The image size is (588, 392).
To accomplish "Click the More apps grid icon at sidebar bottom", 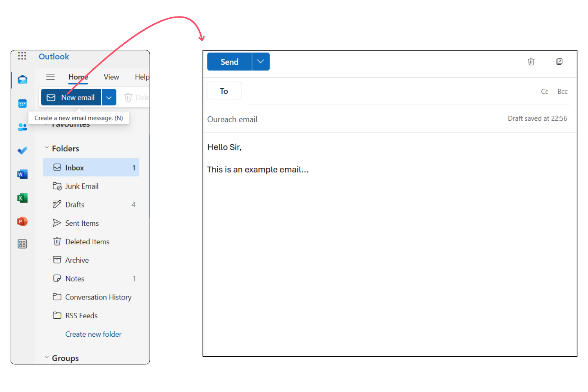I will [x=22, y=244].
